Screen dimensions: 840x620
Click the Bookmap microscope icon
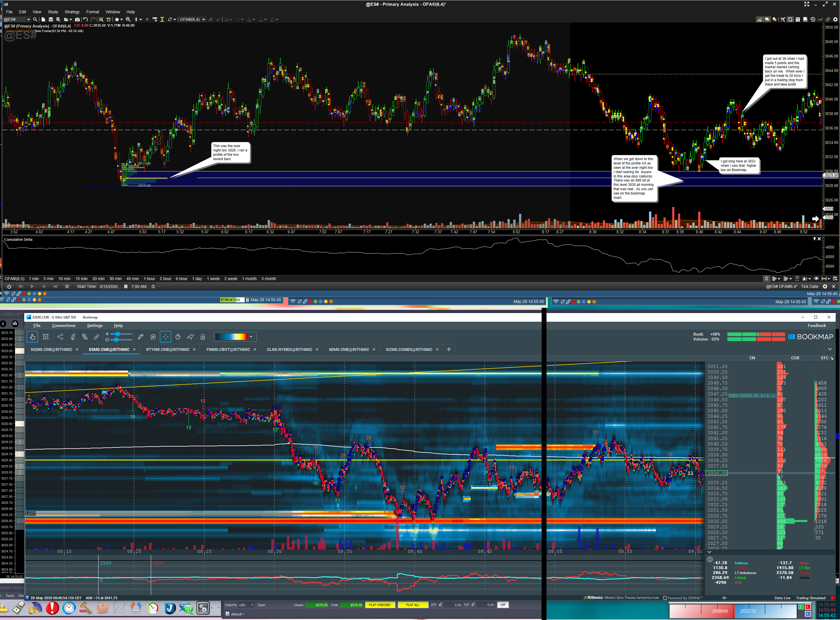[x=73, y=337]
